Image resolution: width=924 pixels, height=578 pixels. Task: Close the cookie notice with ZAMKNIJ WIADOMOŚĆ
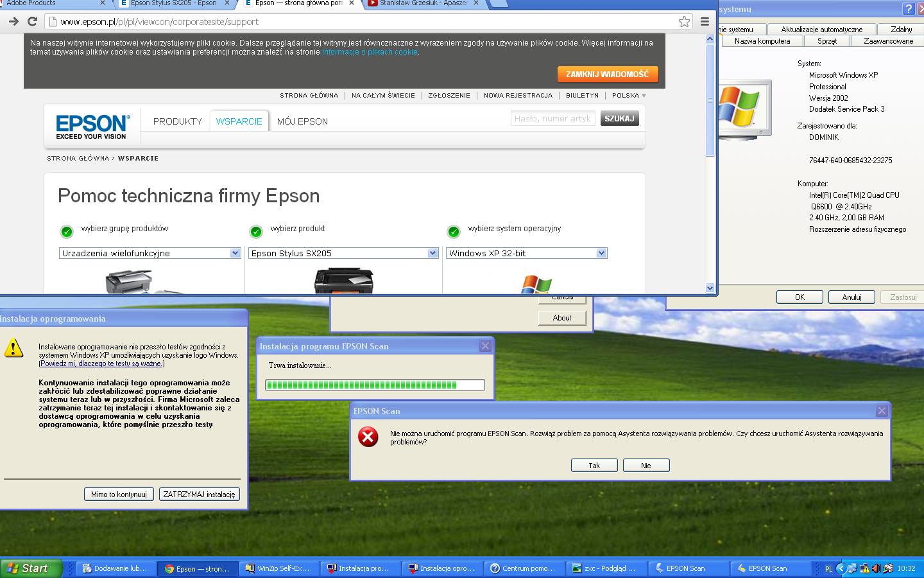click(607, 74)
